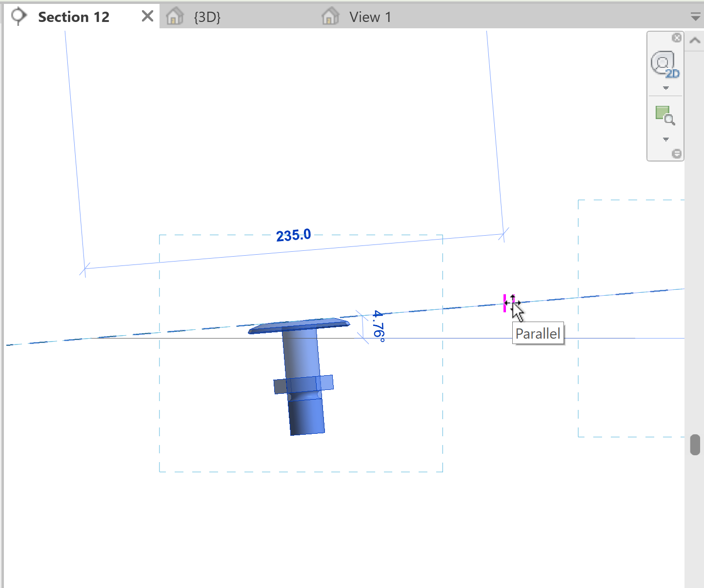Click the 4.76° angle dimension
This screenshot has width=704, height=588.
pyautogui.click(x=379, y=326)
